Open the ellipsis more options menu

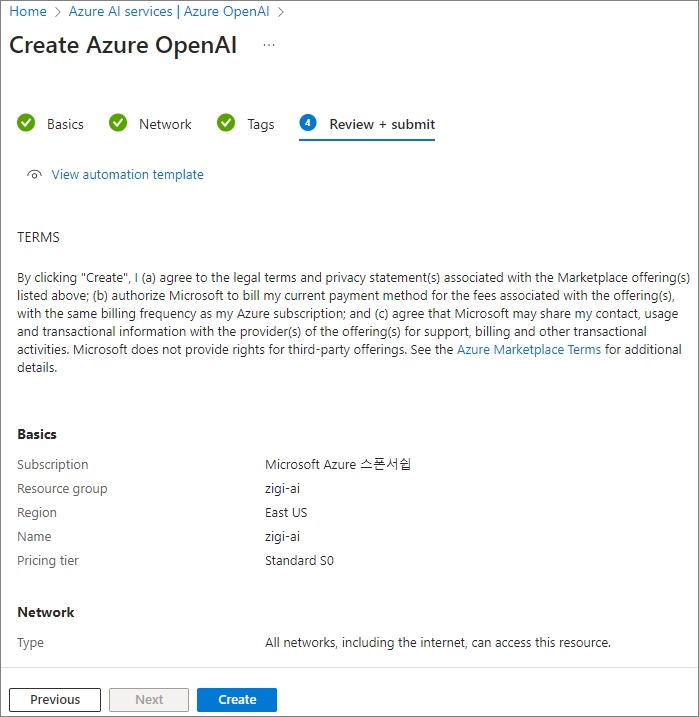click(x=269, y=45)
